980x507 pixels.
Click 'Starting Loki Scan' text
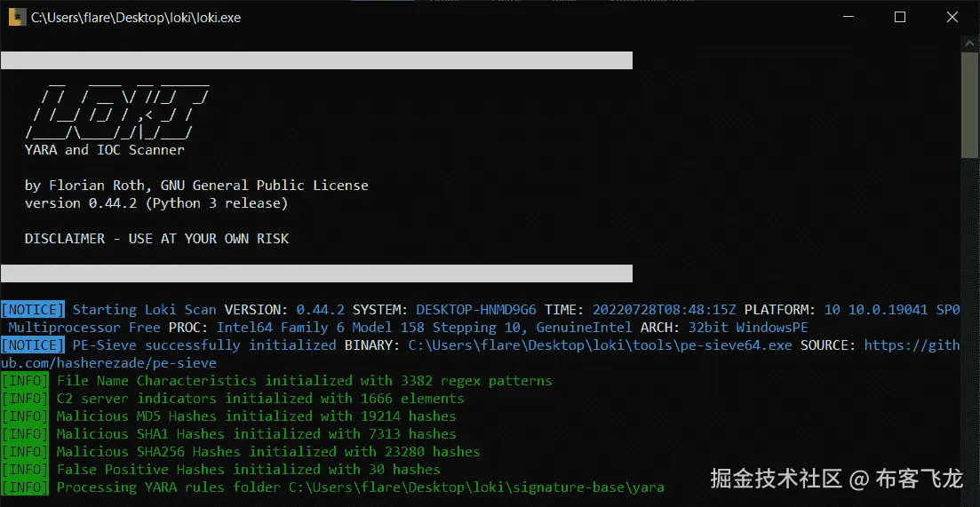(x=144, y=309)
